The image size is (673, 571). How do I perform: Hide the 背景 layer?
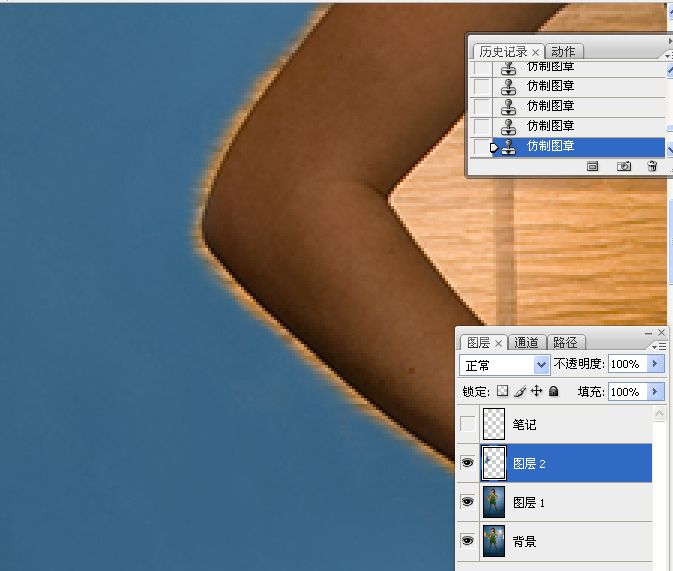pos(467,541)
